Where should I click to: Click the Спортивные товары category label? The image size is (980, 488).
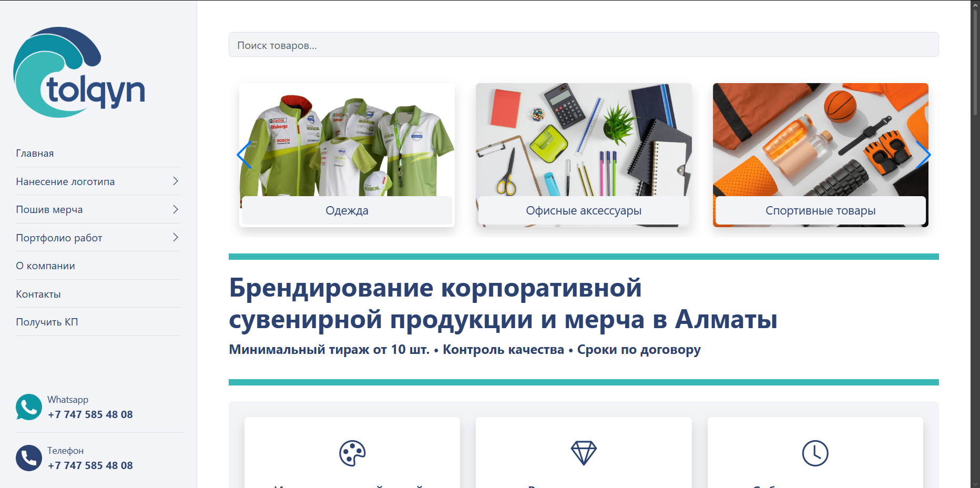pyautogui.click(x=821, y=210)
